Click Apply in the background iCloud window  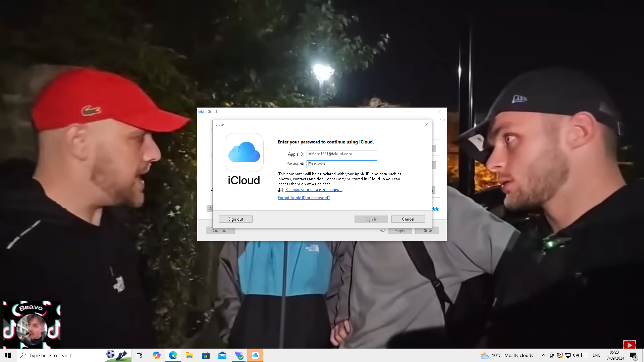point(400,231)
